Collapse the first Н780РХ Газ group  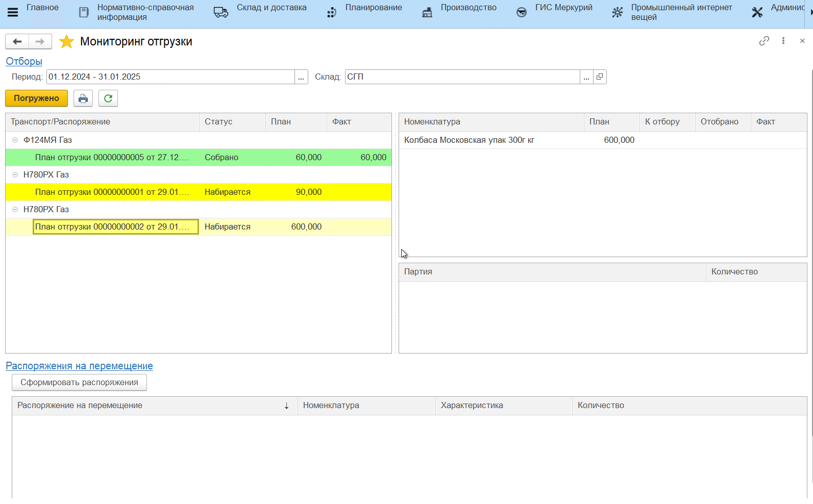pos(15,174)
